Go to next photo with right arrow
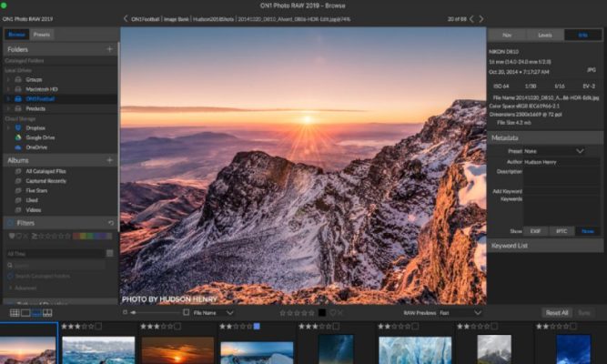607x364 pixels. point(480,18)
